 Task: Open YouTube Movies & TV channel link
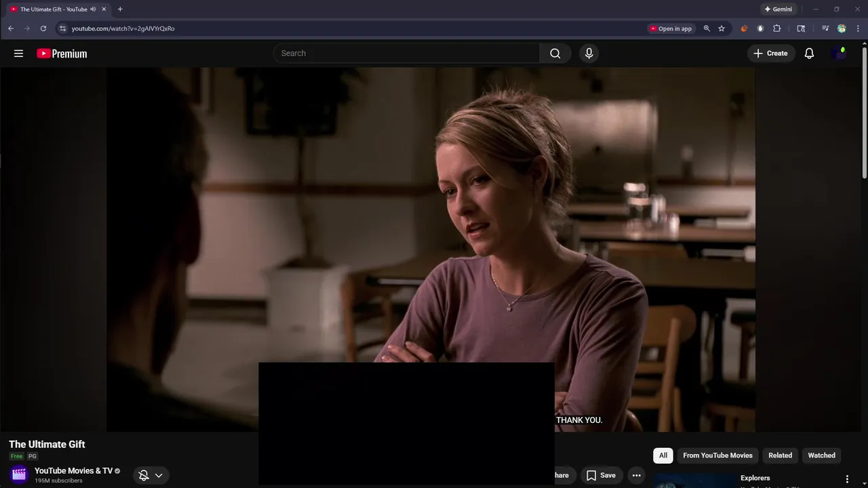coord(73,471)
